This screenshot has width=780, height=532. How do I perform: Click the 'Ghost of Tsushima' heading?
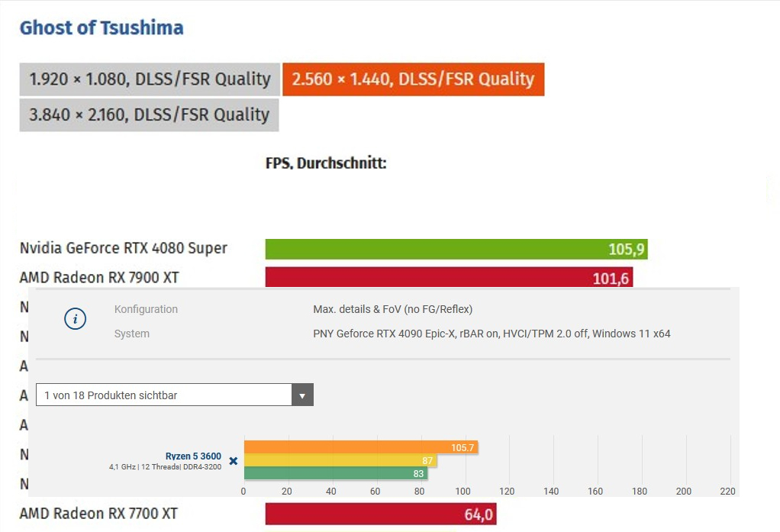coord(102,27)
